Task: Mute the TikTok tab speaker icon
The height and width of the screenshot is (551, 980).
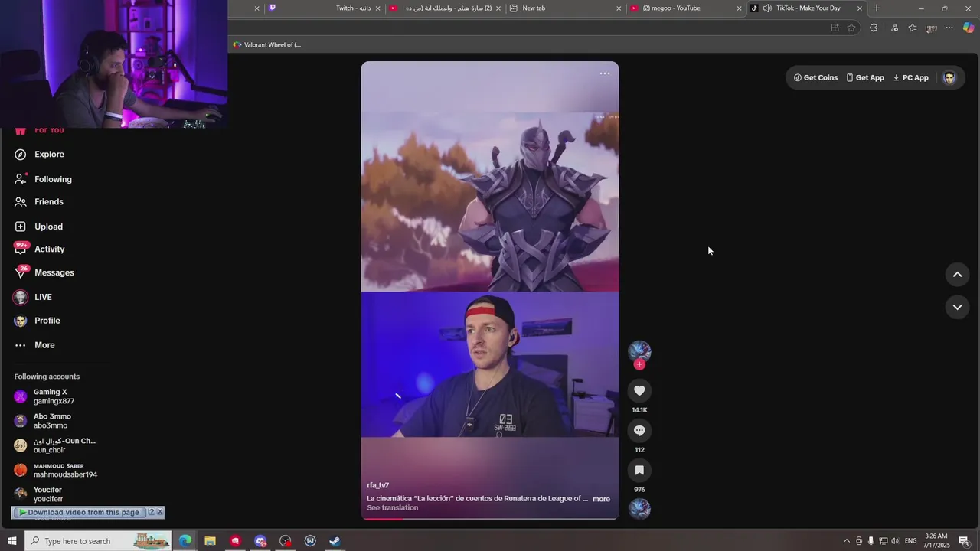Action: pos(767,8)
